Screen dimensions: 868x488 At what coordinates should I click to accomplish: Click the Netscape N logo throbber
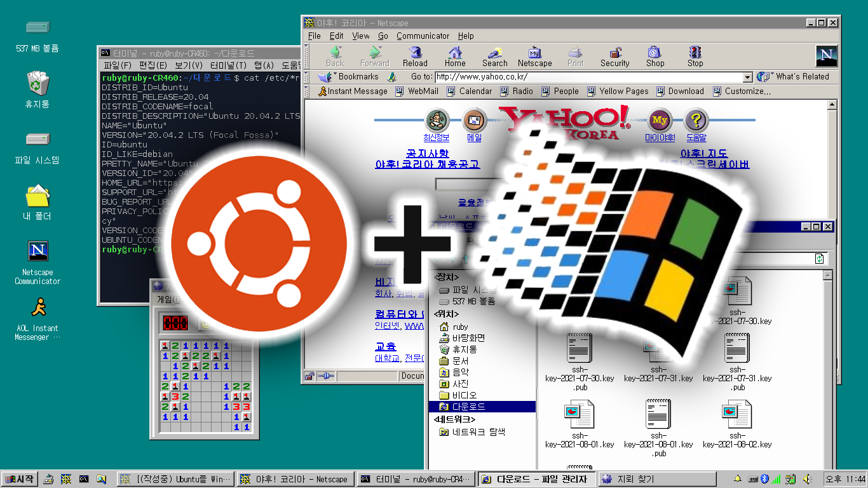827,56
